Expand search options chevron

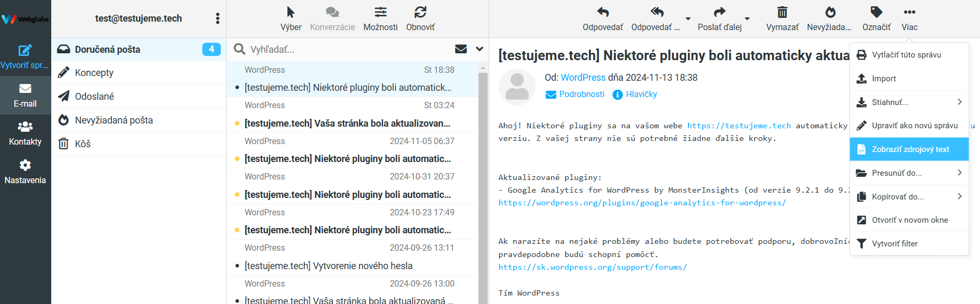point(479,49)
